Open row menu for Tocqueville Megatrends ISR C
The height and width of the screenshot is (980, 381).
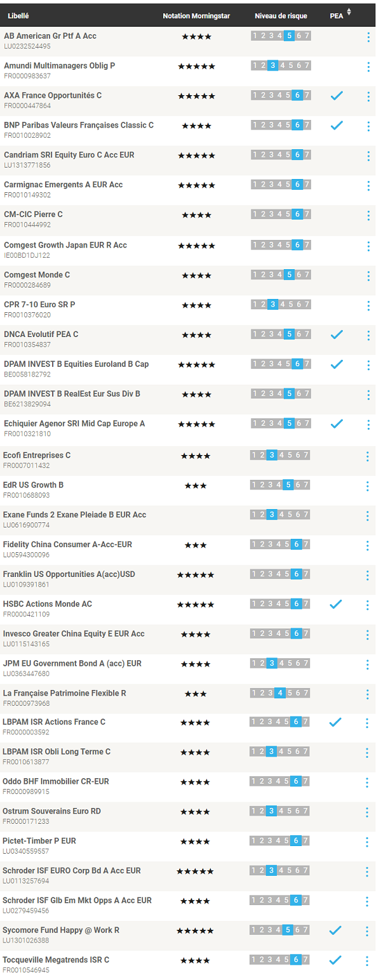tap(368, 960)
